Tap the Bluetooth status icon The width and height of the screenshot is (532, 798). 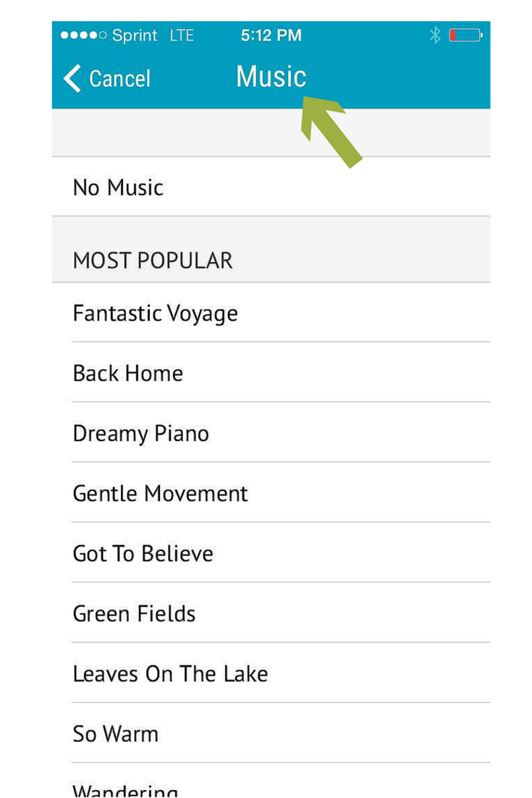(x=435, y=35)
